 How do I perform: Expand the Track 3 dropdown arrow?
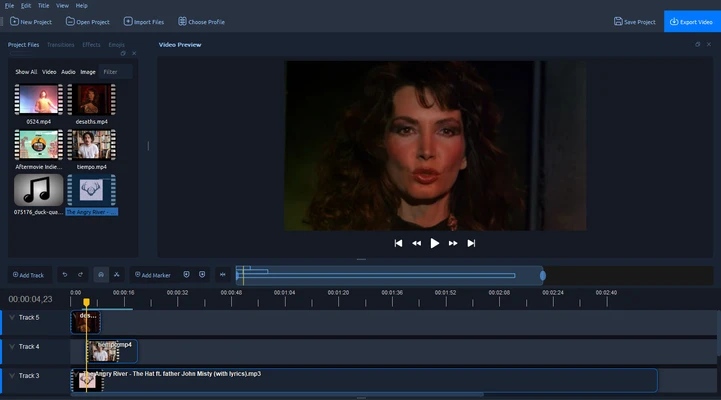click(12, 376)
